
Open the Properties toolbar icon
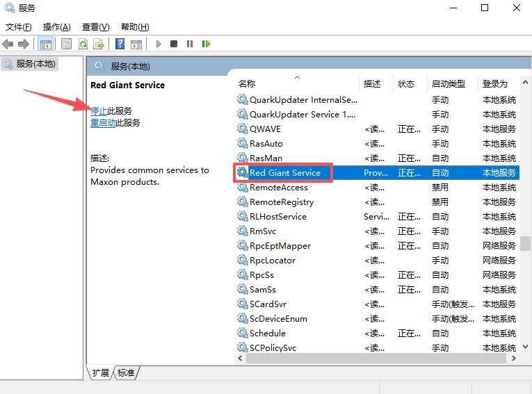(x=66, y=44)
